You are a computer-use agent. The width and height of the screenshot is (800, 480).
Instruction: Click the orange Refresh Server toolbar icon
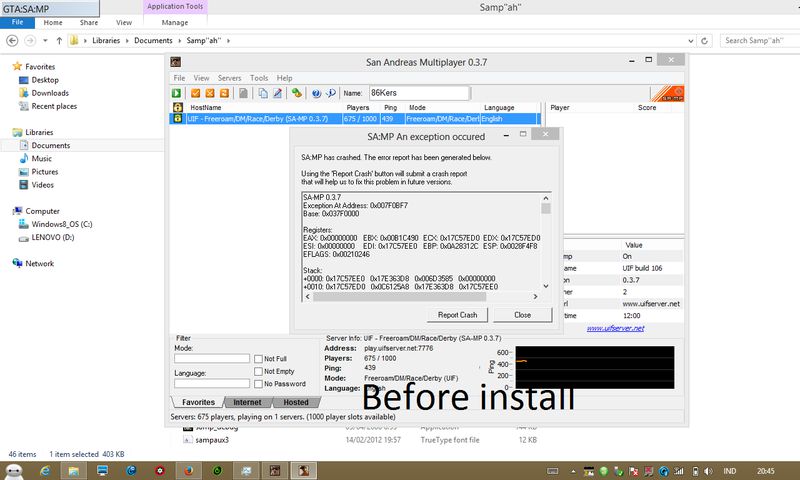pyautogui.click(x=224, y=93)
